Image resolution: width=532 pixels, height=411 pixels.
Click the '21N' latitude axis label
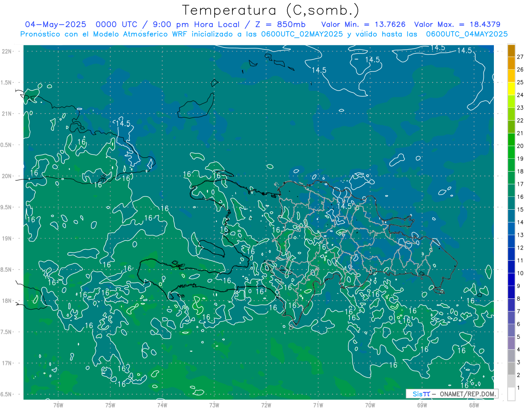(x=7, y=114)
